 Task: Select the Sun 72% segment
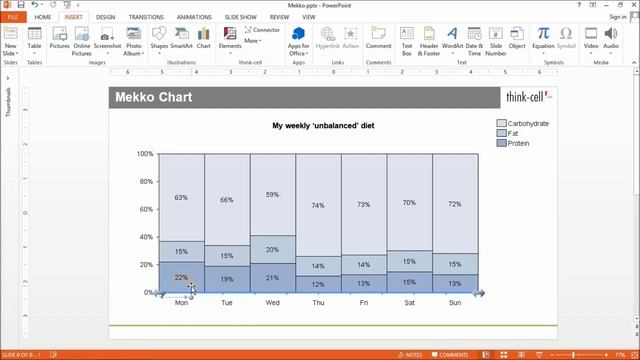[455, 204]
